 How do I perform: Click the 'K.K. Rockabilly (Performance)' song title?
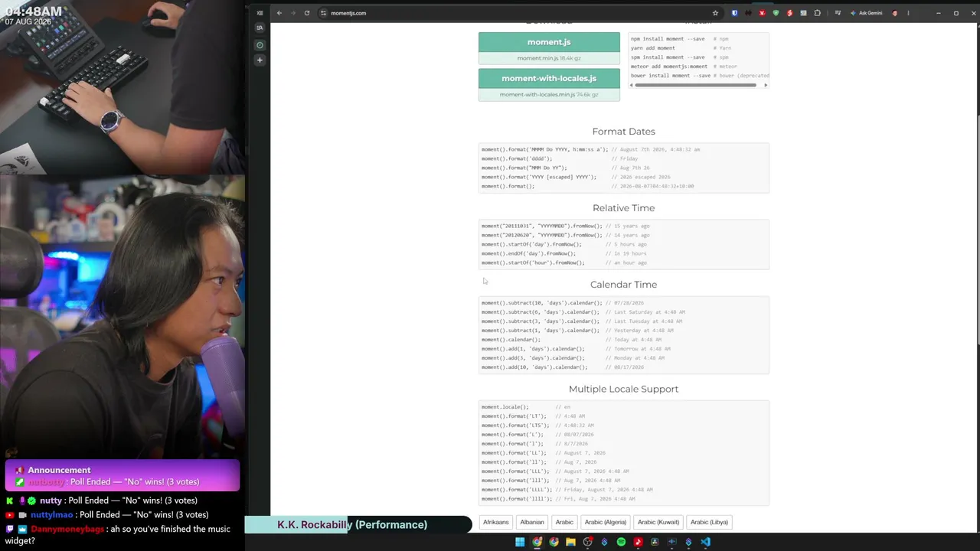[x=352, y=525]
